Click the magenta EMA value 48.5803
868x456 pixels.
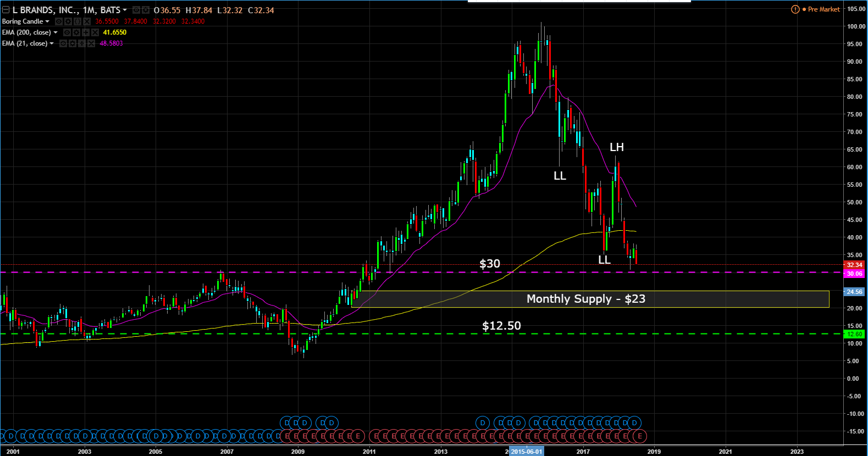click(111, 43)
